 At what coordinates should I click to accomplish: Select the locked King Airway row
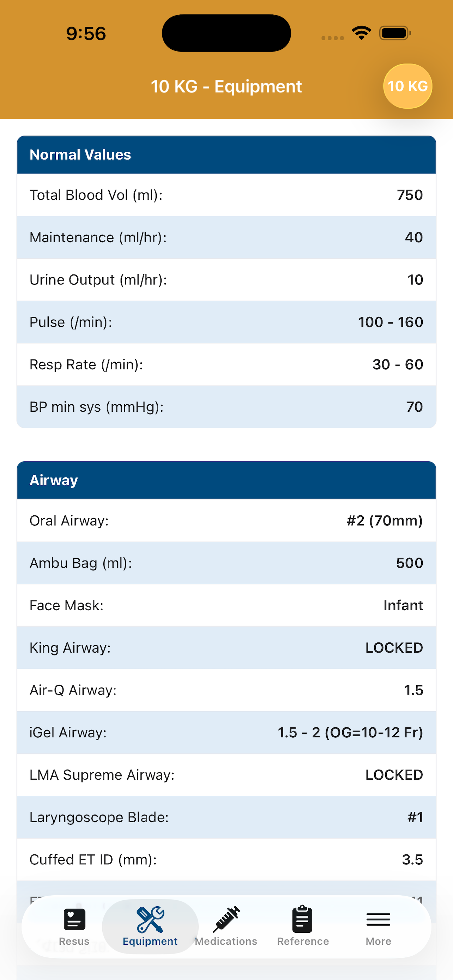[x=226, y=647]
